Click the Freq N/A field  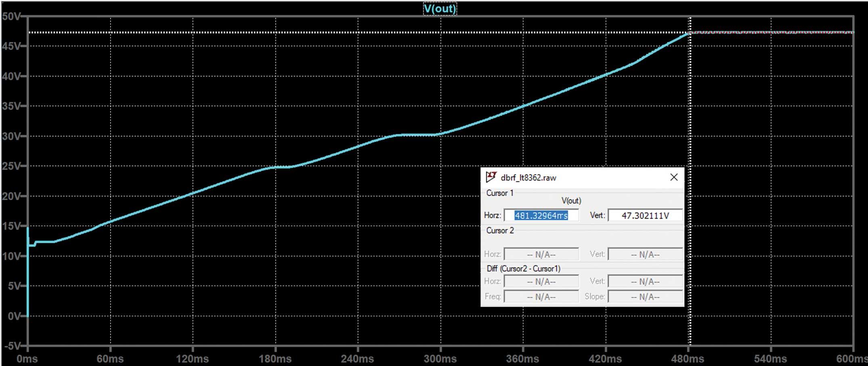click(x=542, y=296)
